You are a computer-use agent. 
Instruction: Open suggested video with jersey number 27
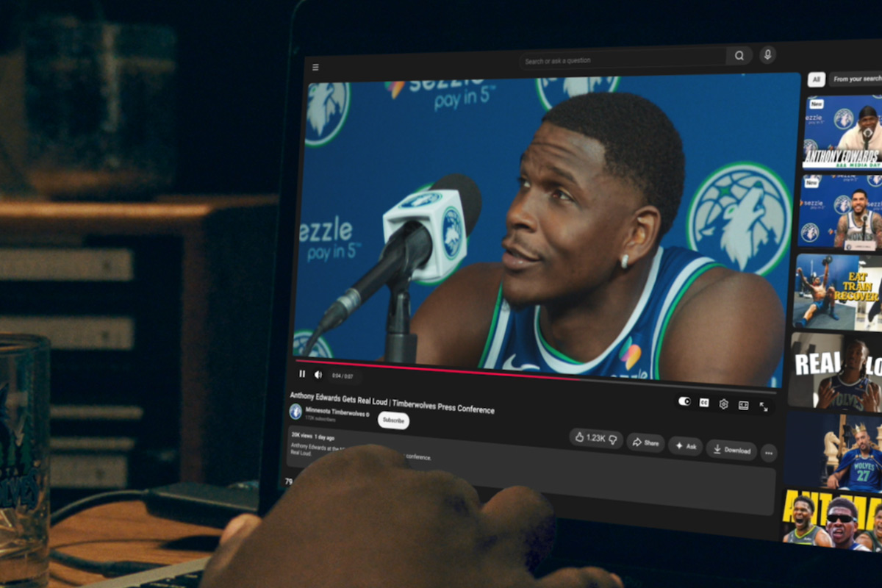pos(833,451)
